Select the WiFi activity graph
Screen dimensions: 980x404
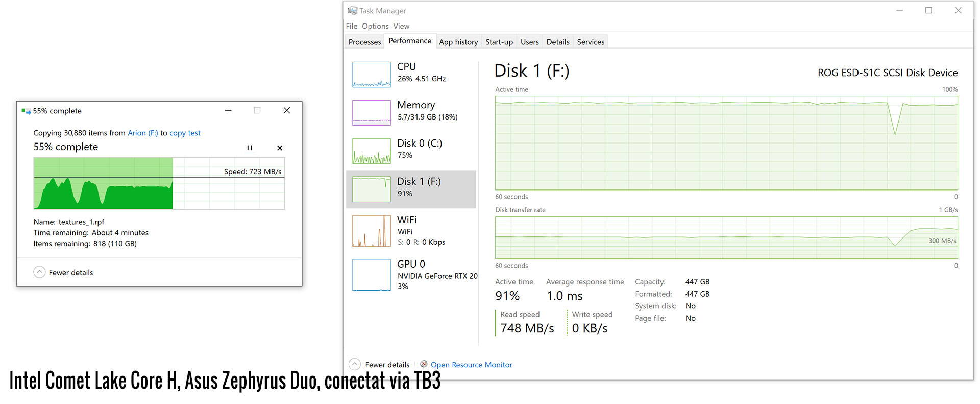[371, 231]
